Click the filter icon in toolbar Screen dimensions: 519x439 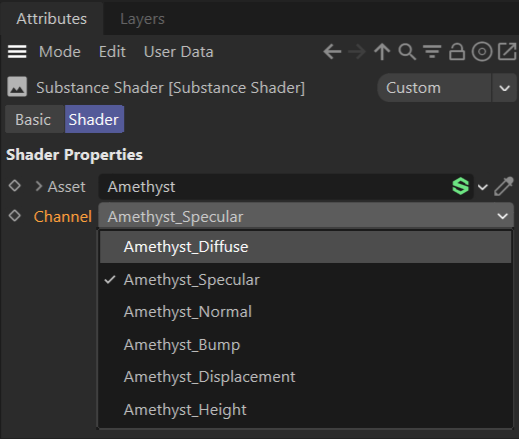click(432, 52)
